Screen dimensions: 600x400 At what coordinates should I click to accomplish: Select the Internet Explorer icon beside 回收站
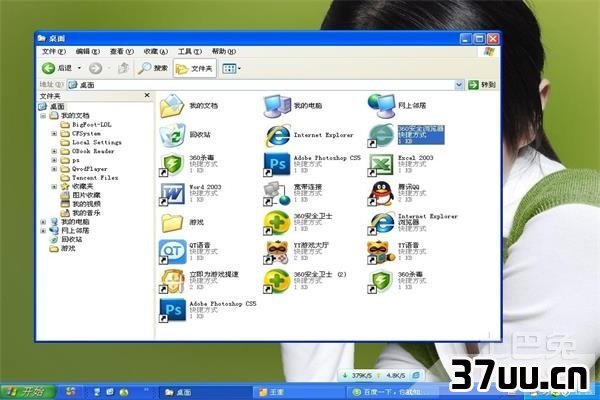(278, 135)
